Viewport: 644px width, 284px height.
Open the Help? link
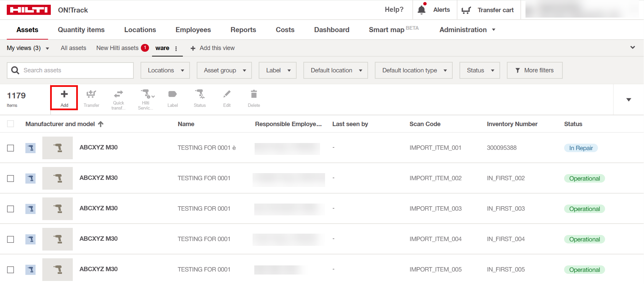click(394, 9)
